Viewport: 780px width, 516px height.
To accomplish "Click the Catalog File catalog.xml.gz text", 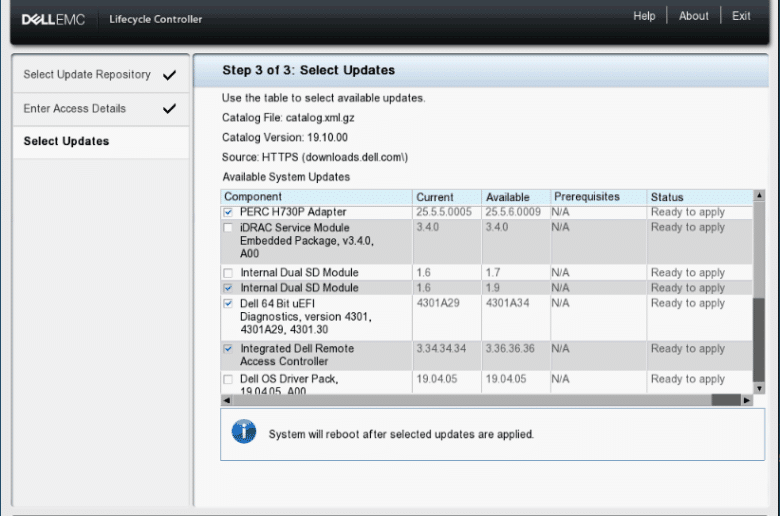I will coord(288,118).
